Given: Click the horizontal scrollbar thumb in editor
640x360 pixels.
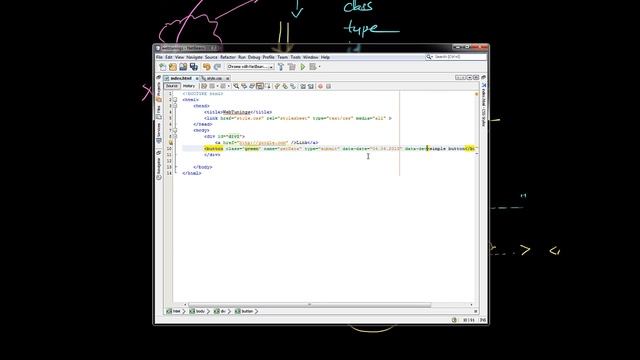Looking at the screenshot, I should [x=310, y=304].
